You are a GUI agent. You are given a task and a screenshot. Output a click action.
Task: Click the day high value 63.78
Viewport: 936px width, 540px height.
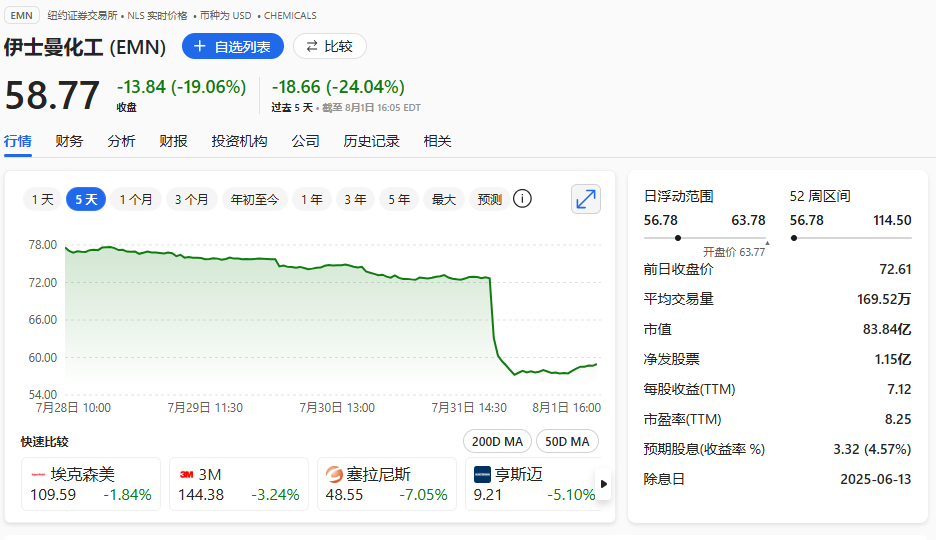[749, 220]
